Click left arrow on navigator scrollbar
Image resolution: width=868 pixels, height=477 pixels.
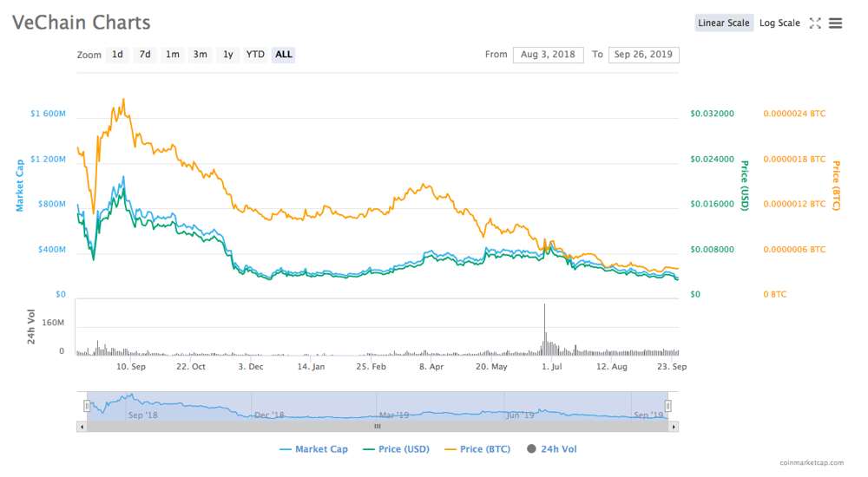click(82, 427)
